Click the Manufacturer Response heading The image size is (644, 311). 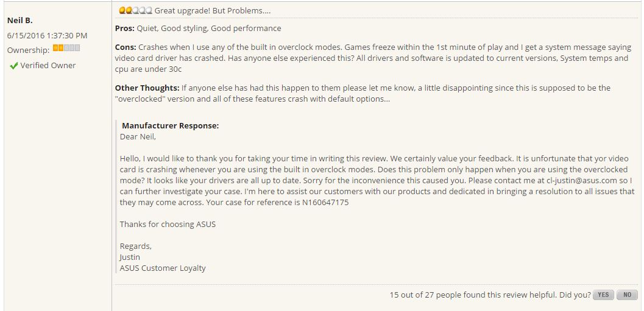171,126
